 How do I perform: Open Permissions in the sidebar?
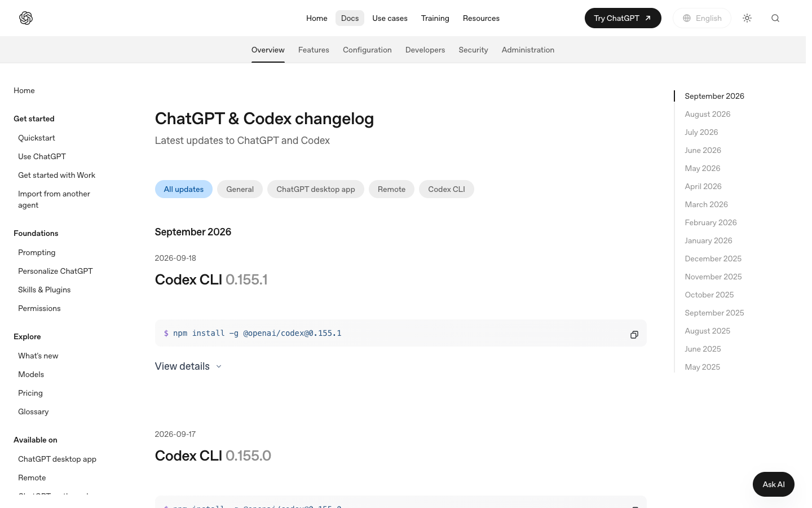click(x=39, y=308)
